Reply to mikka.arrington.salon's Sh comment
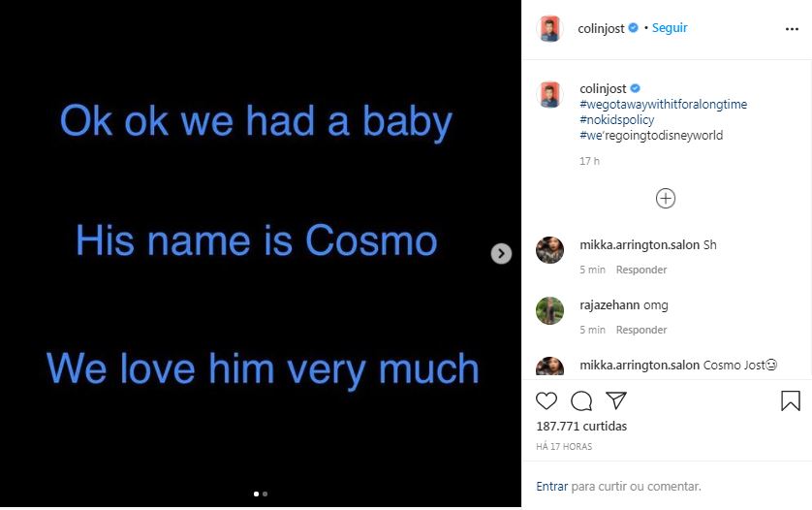This screenshot has height=510, width=812. [x=641, y=270]
